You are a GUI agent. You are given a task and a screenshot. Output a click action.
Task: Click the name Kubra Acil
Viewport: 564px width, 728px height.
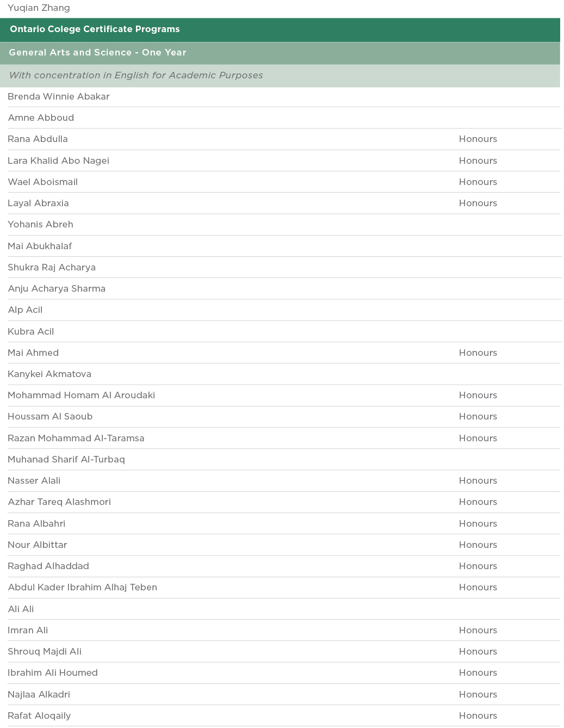(30, 331)
